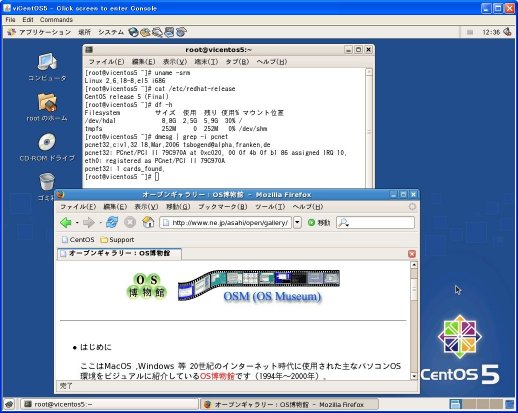518x413 pixels.
Task: Click the green 移動 go button
Action: click(319, 223)
